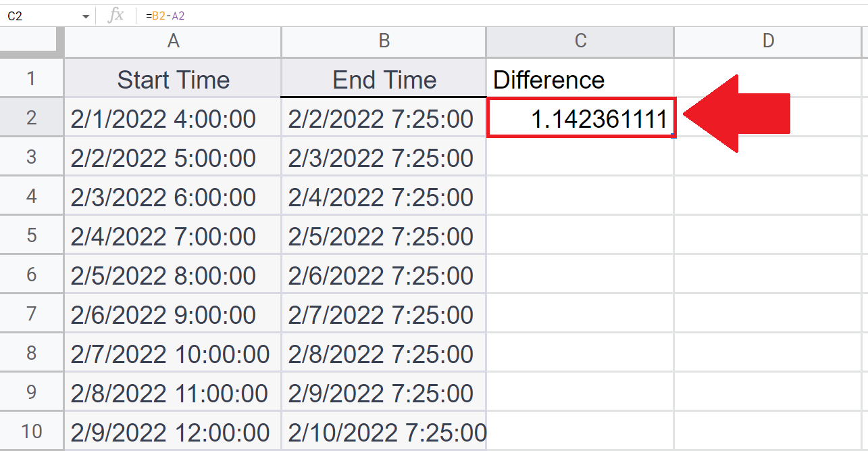Select row 5 header
Viewport: 868px width, 451px height.
click(x=32, y=235)
